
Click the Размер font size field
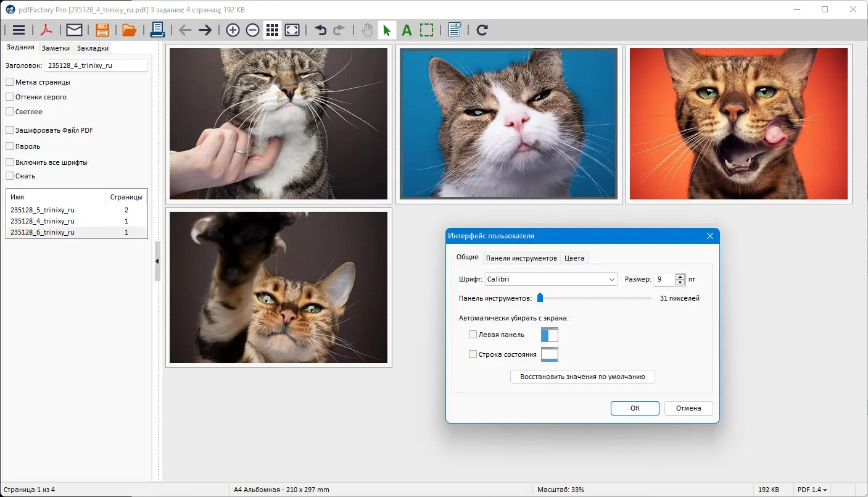pos(665,280)
